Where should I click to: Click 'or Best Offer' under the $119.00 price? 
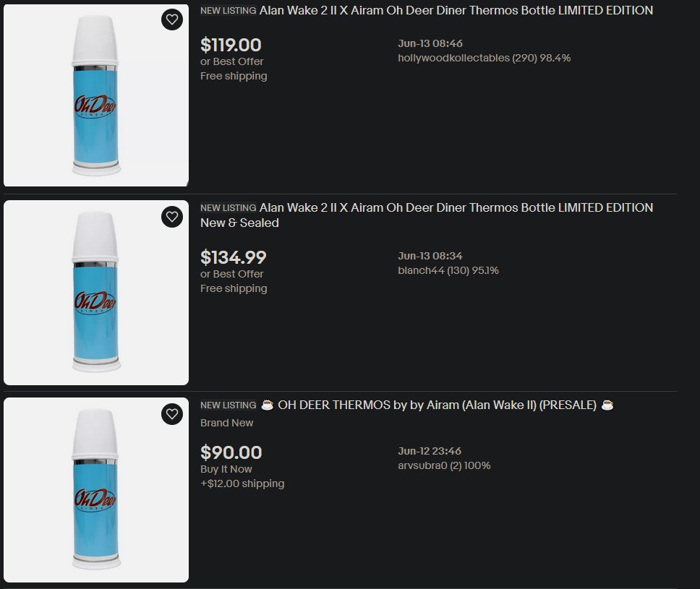[x=231, y=61]
